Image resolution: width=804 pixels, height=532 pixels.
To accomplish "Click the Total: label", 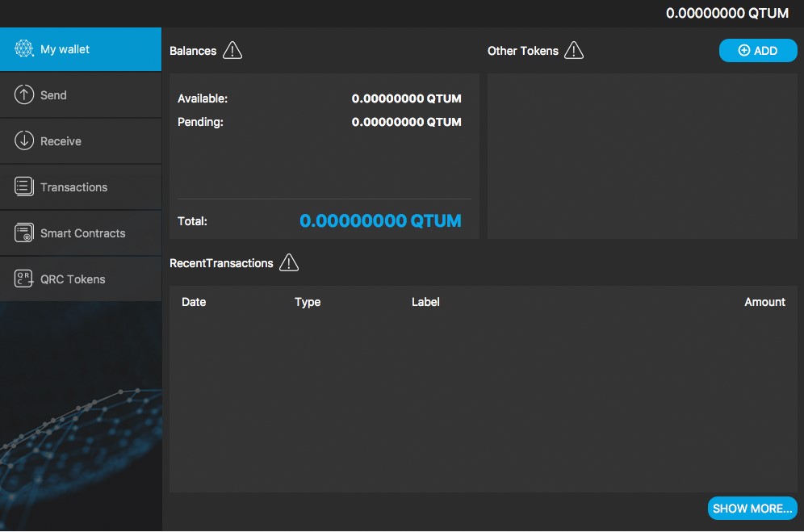I will [x=192, y=221].
